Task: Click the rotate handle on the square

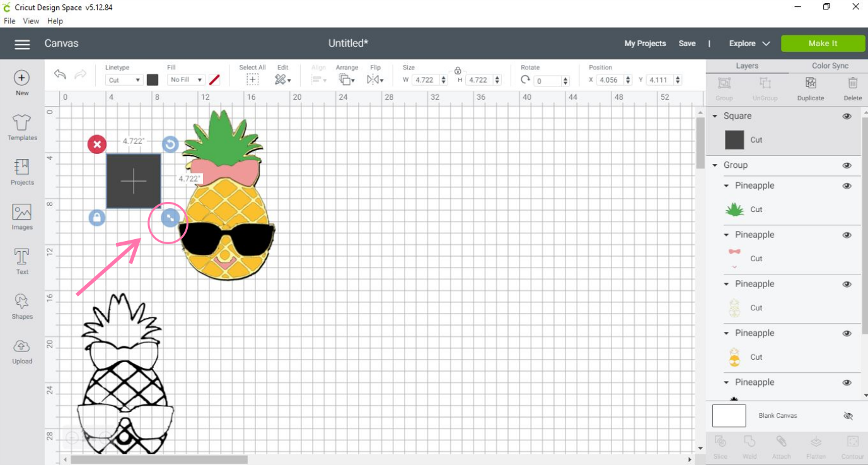Action: pyautogui.click(x=170, y=144)
